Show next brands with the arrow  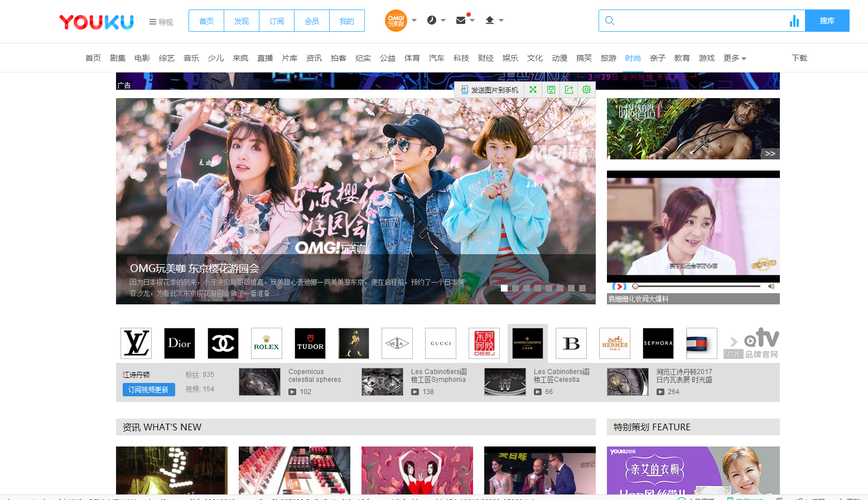734,342
